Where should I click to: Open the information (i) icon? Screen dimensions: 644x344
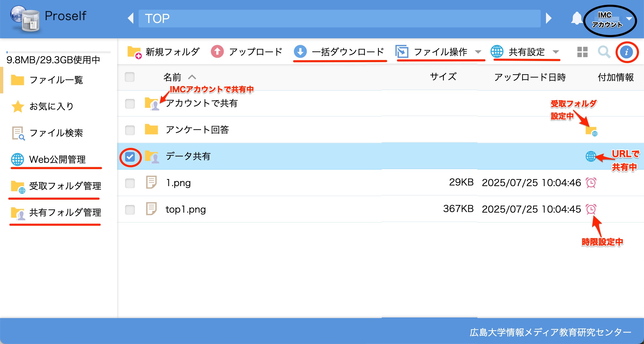(626, 52)
